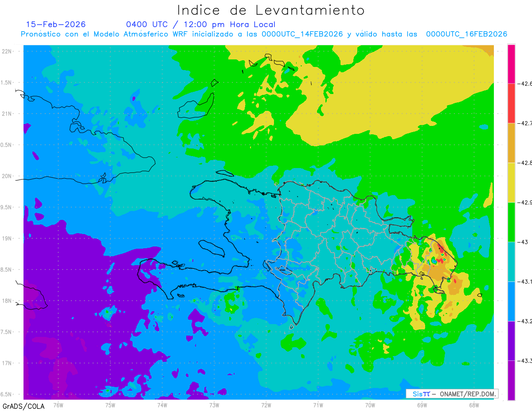Image resolution: width=532 pixels, height=411 pixels.
Task: Select the violet swatch at the color bar bottom
Action: pyautogui.click(x=511, y=380)
